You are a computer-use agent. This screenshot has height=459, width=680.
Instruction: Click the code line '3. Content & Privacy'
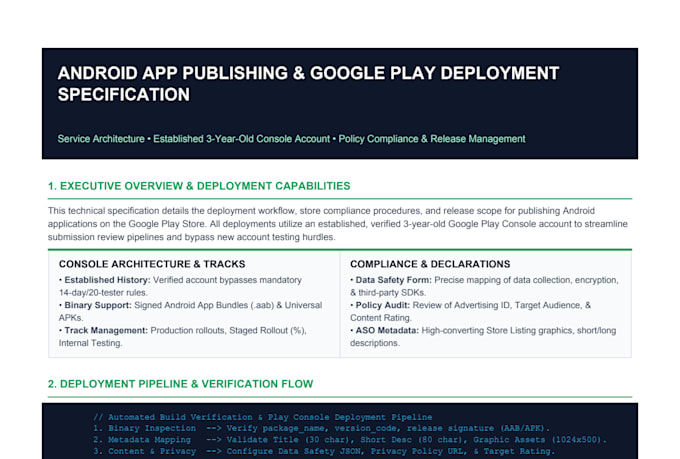click(x=144, y=451)
